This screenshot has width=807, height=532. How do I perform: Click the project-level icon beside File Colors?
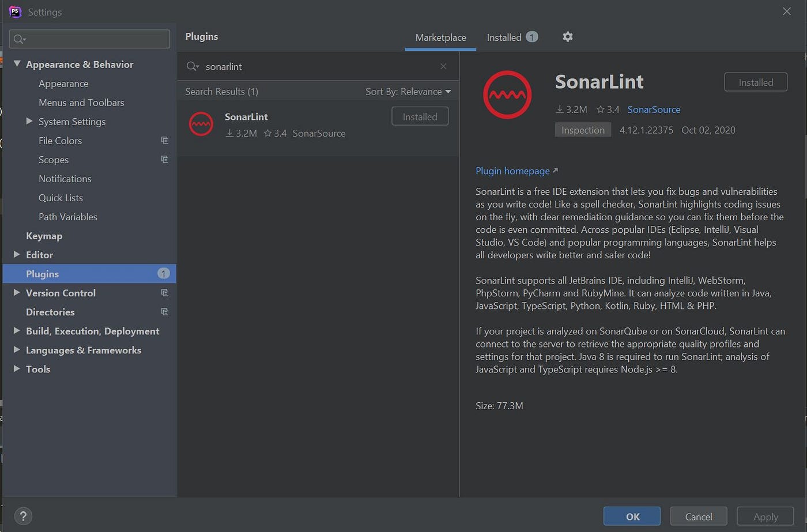click(165, 140)
